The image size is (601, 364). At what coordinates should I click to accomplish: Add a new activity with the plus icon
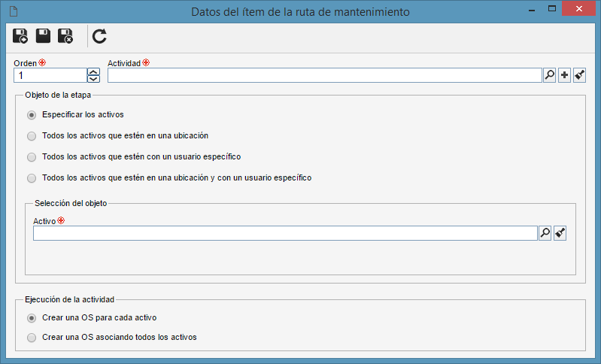coord(565,75)
